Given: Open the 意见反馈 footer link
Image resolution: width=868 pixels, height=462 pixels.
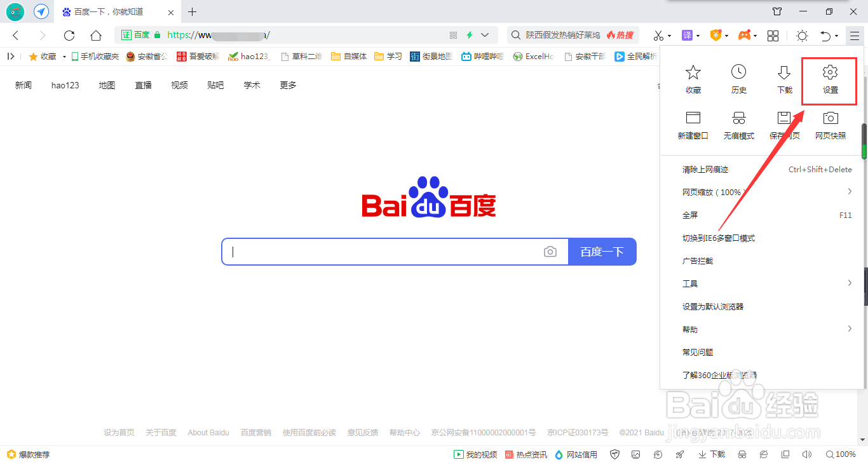Looking at the screenshot, I should (362, 432).
